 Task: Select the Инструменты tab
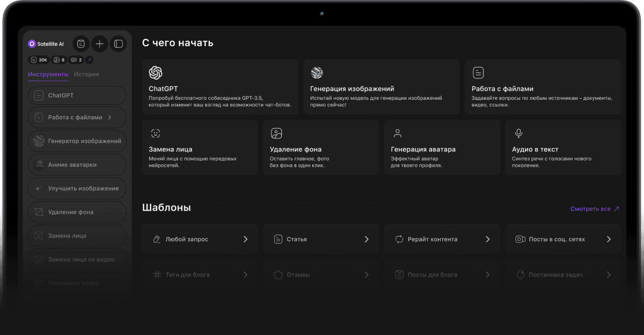(48, 75)
